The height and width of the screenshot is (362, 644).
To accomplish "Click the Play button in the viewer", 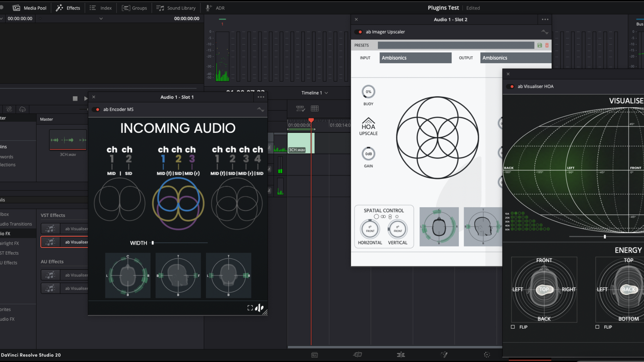I will point(86,99).
